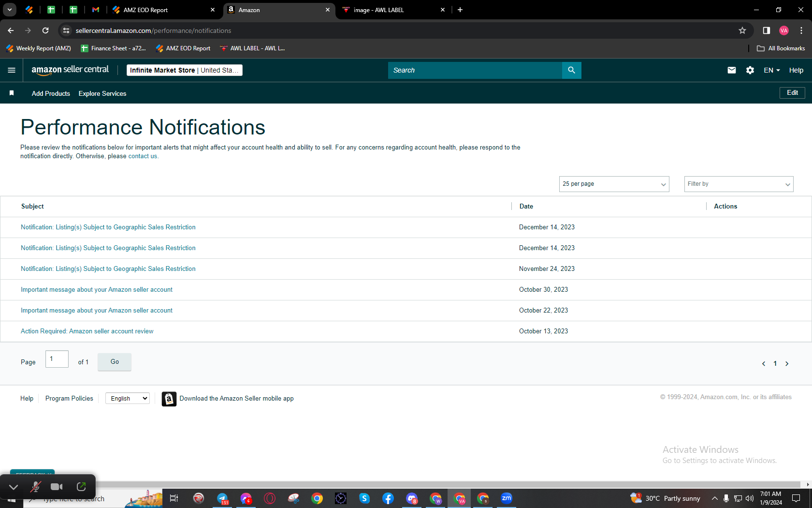
Task: View site information icon in address bar
Action: pos(66,30)
